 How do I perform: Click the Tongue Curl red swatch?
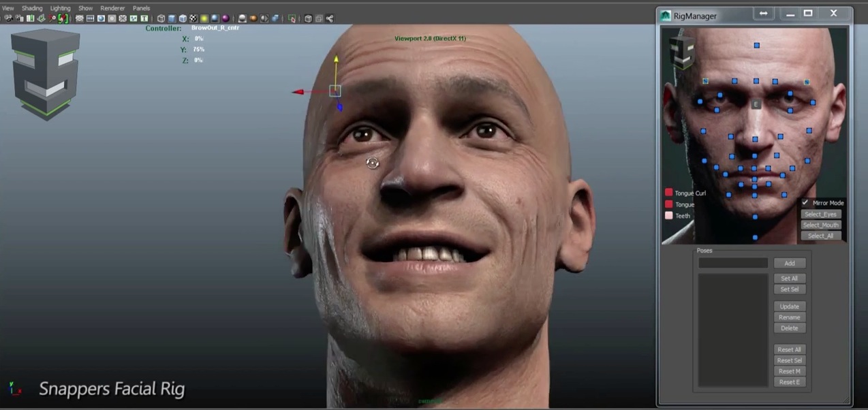669,193
